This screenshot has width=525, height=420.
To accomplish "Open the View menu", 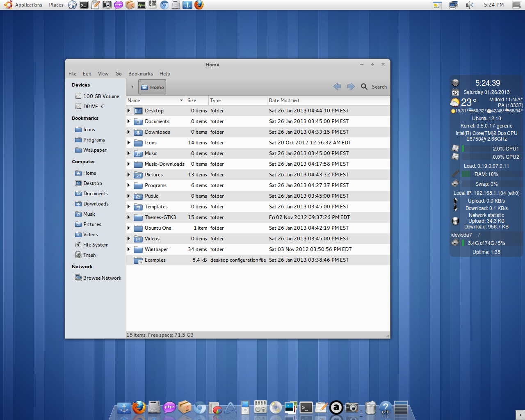I will coord(103,74).
